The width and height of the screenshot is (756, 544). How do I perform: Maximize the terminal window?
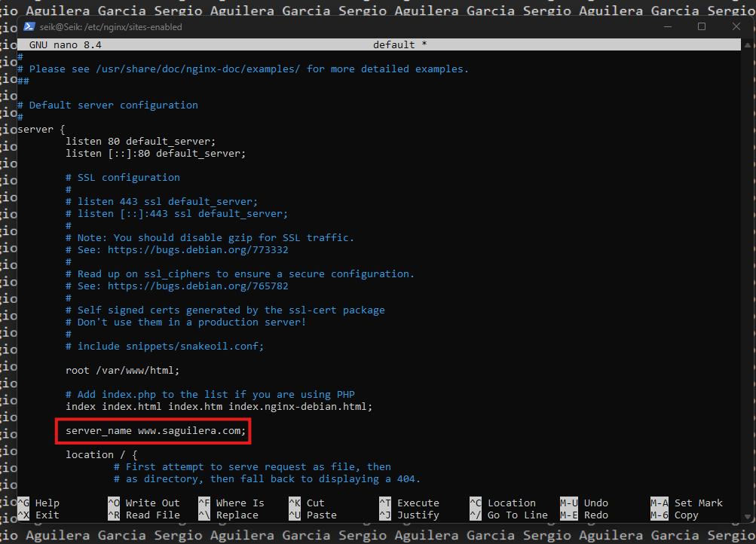[702, 26]
